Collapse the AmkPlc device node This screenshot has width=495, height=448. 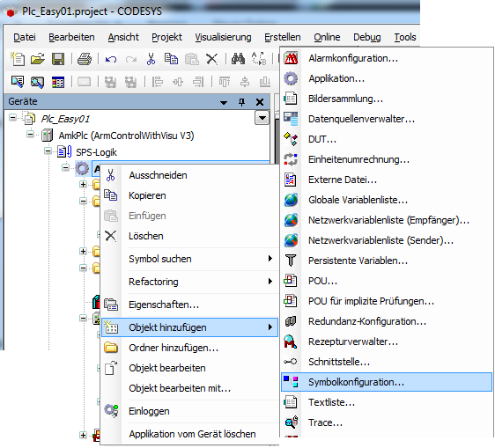(x=30, y=134)
